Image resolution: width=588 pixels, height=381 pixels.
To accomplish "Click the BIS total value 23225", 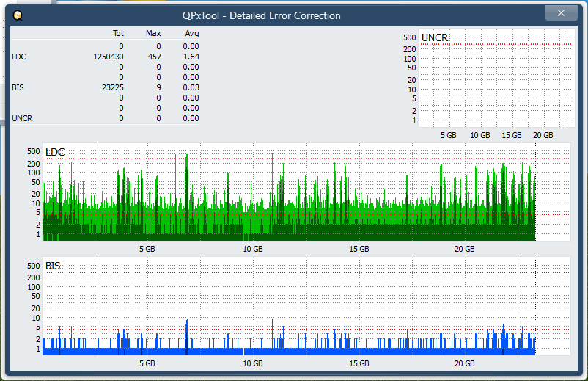I will (112, 87).
